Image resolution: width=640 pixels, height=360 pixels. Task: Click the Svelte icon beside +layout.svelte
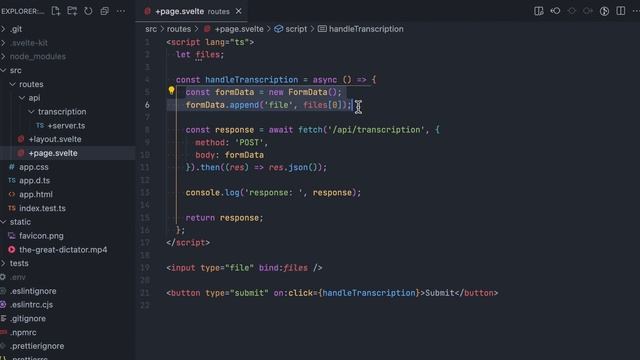point(21,139)
